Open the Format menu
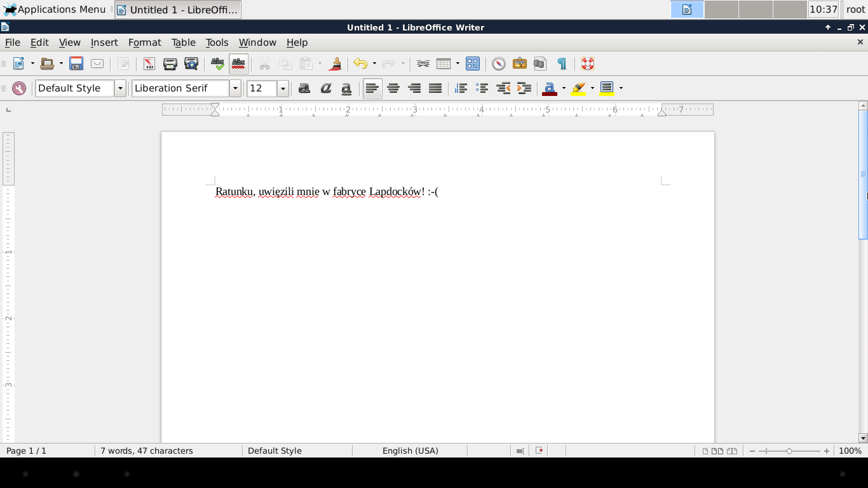Screen dimensions: 868x488 coord(144,43)
